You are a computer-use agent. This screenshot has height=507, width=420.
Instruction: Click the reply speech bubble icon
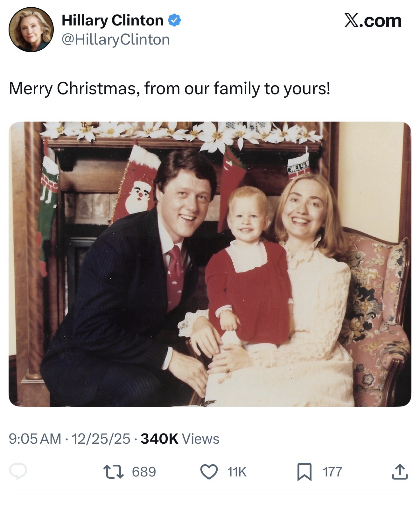click(x=18, y=471)
